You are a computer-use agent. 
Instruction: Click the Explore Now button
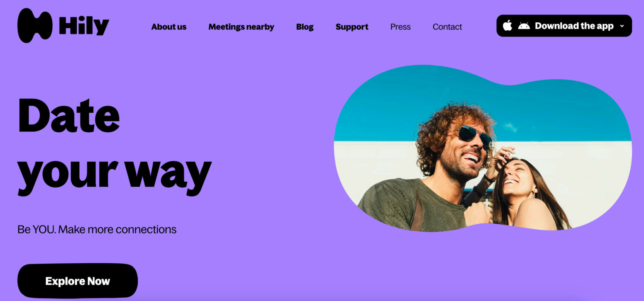pyautogui.click(x=77, y=280)
